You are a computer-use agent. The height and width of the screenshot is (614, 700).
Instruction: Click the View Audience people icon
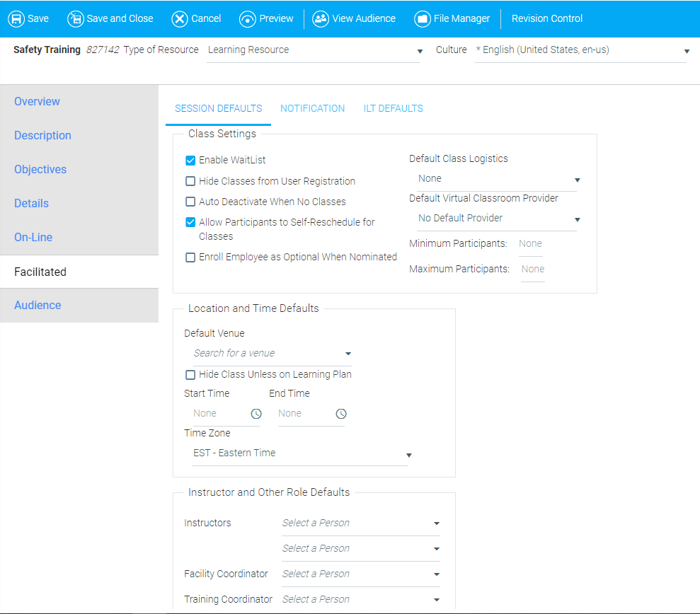pyautogui.click(x=321, y=18)
